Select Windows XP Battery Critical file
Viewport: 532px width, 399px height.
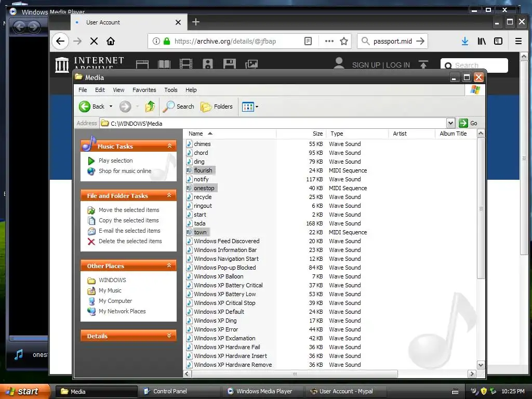(228, 285)
